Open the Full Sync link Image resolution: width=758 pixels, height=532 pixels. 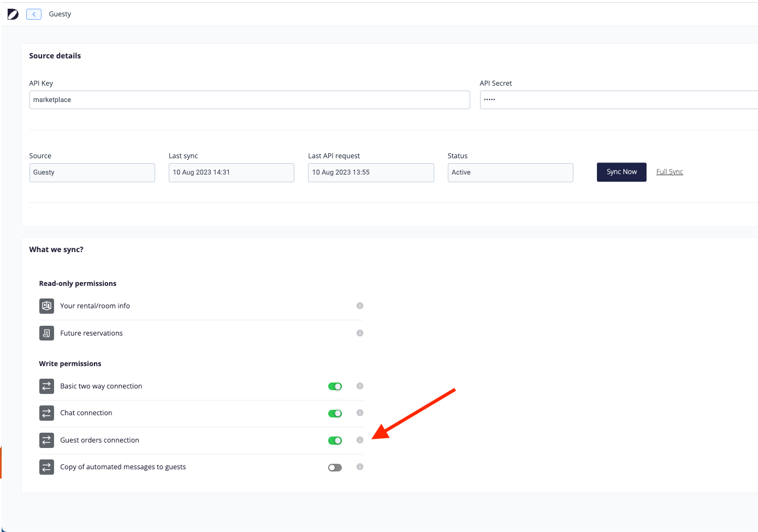[670, 171]
